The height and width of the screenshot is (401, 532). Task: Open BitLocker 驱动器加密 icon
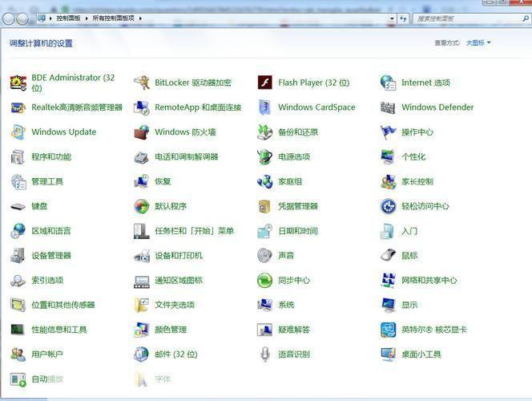click(x=142, y=83)
